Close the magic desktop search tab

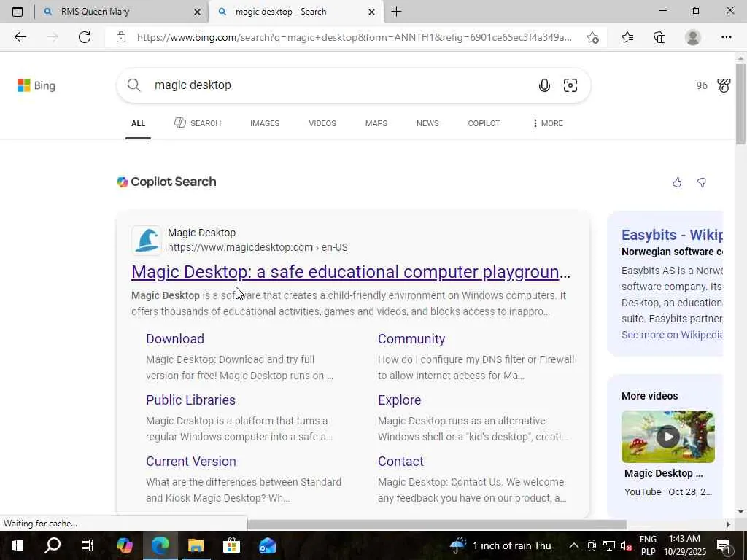click(371, 12)
